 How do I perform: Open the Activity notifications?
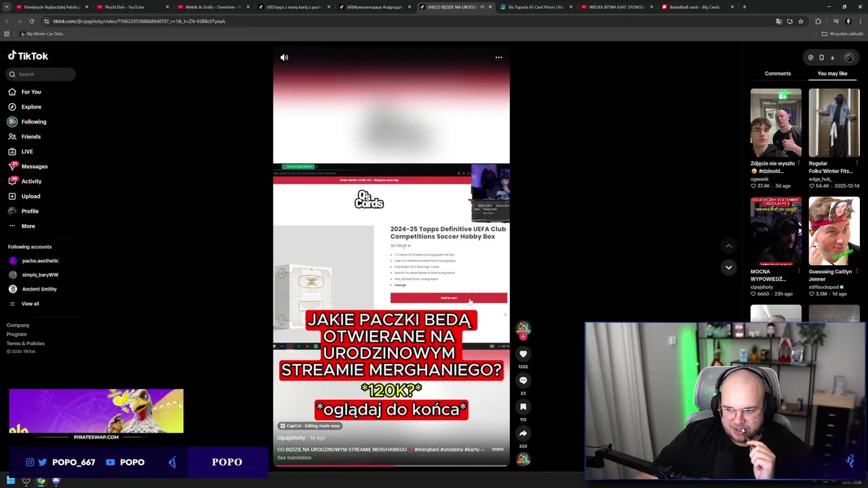click(x=25, y=181)
